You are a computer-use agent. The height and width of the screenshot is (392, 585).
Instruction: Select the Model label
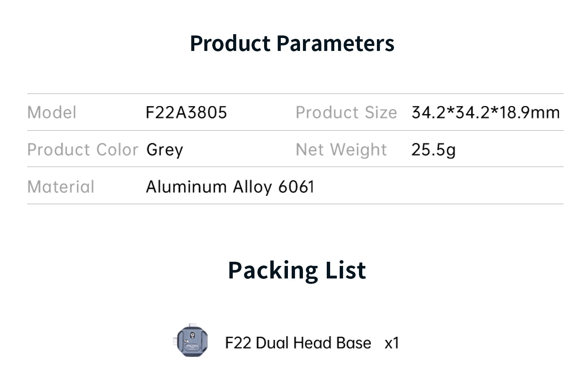coord(52,112)
